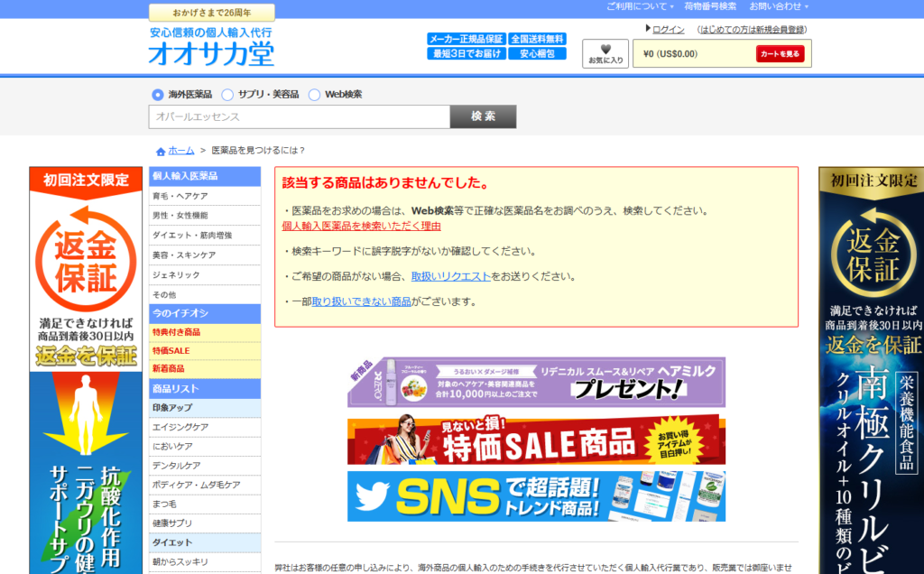
Task: Click the home icon in breadcrumb
Action: (161, 151)
